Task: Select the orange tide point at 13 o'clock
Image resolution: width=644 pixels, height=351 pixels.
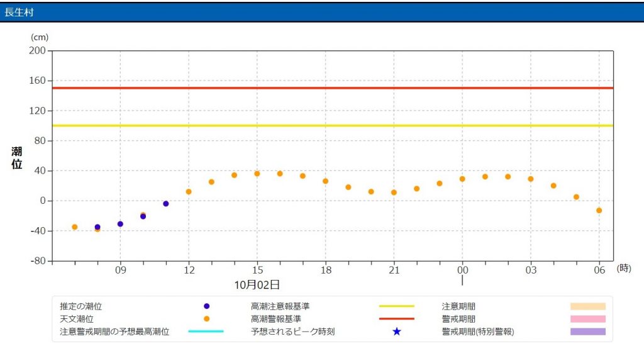Action: pos(211,182)
